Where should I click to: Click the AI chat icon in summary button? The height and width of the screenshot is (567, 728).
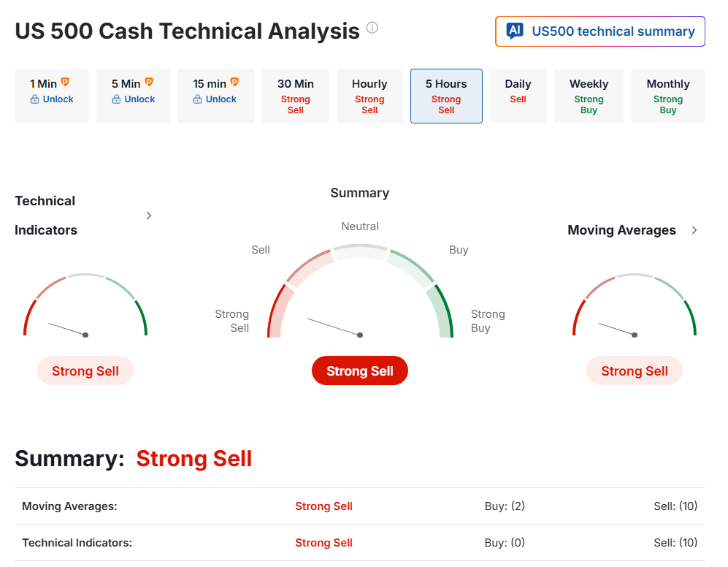[x=515, y=31]
